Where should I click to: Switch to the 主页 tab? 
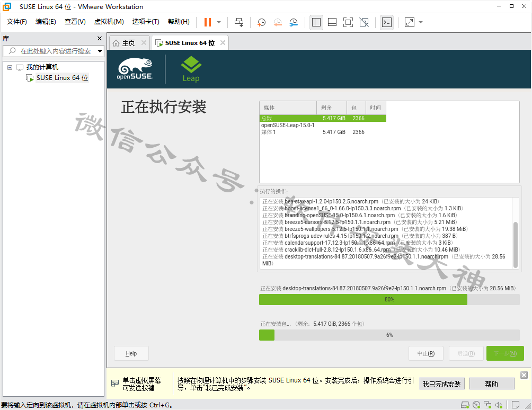[x=124, y=43]
